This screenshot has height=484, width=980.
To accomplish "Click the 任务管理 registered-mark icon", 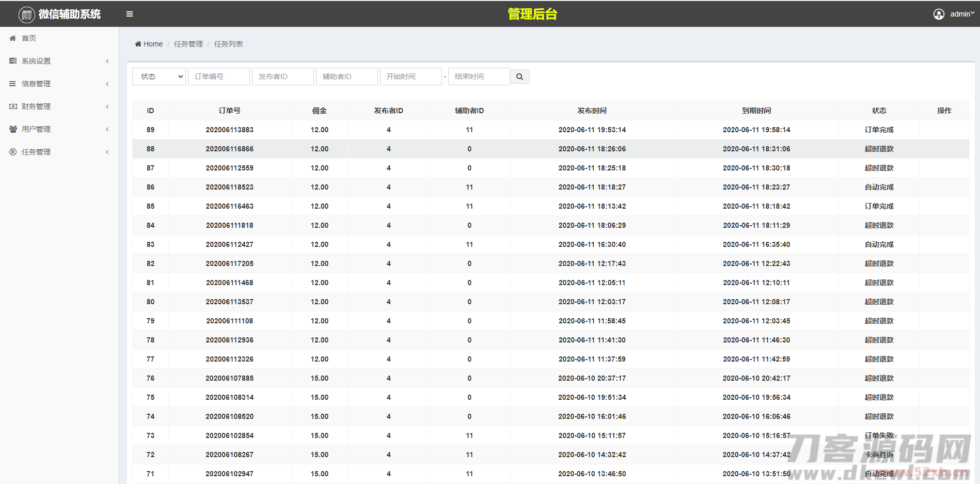I will tap(13, 152).
